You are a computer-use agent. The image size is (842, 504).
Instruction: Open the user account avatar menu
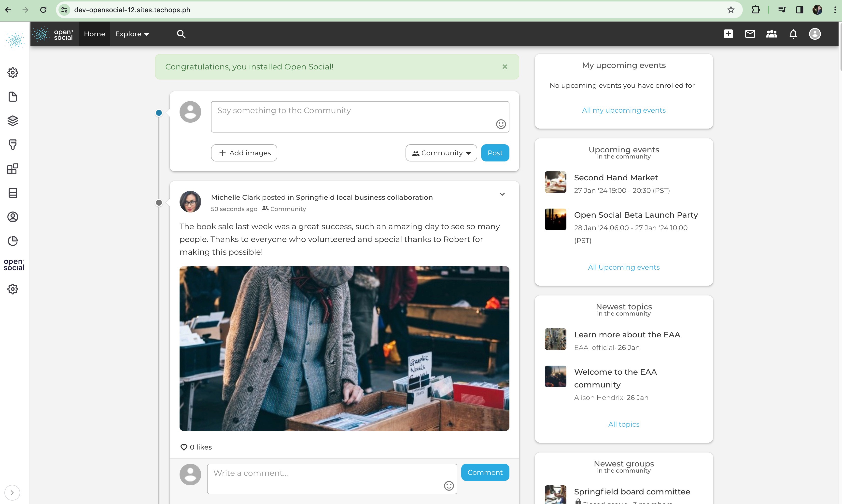pos(814,34)
